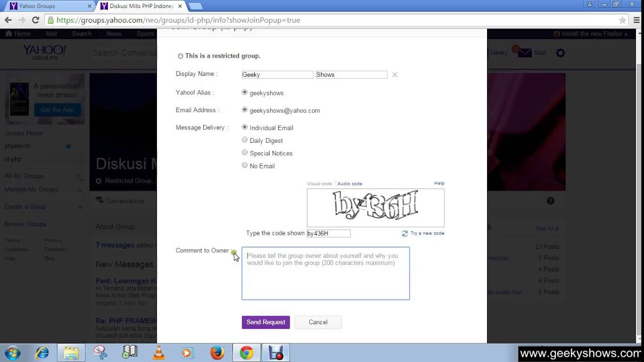Choose Individual Email delivery option
Image resolution: width=644 pixels, height=362 pixels.
tap(245, 127)
